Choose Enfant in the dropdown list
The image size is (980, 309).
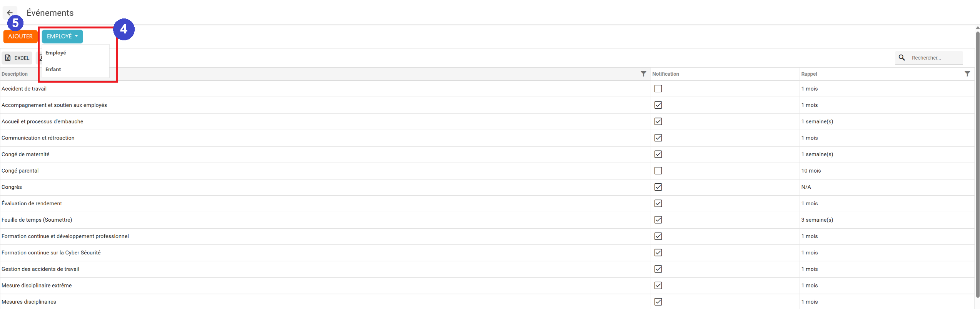click(53, 70)
